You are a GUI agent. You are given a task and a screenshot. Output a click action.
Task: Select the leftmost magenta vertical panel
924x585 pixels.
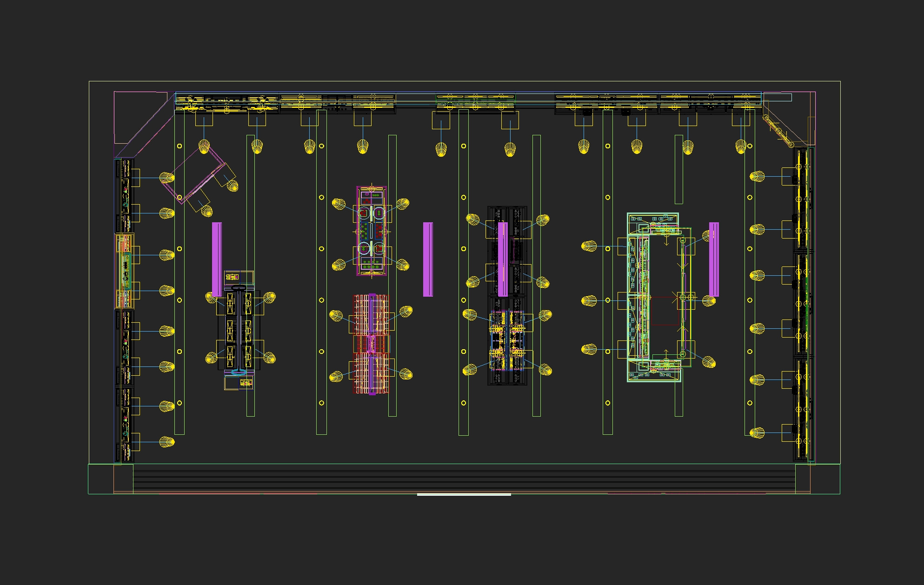tap(217, 259)
